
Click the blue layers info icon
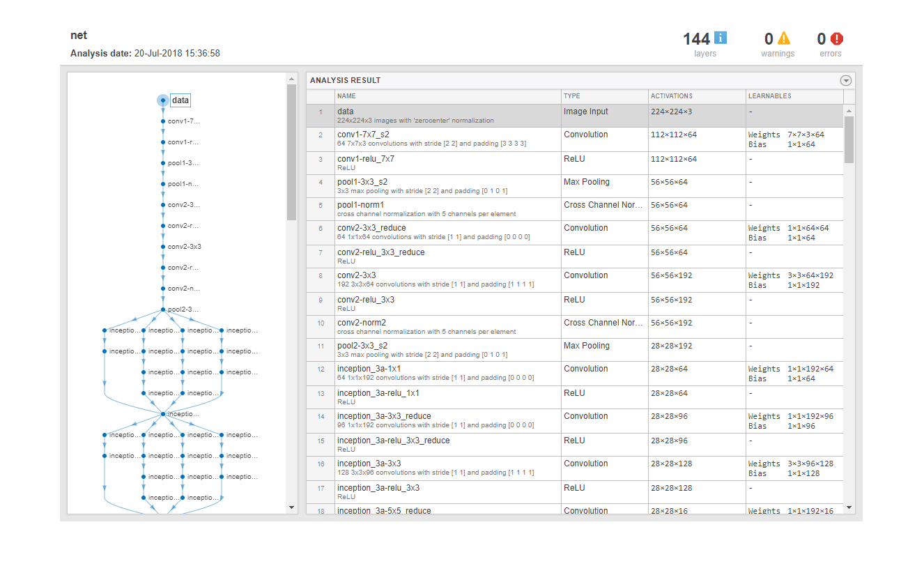click(721, 38)
